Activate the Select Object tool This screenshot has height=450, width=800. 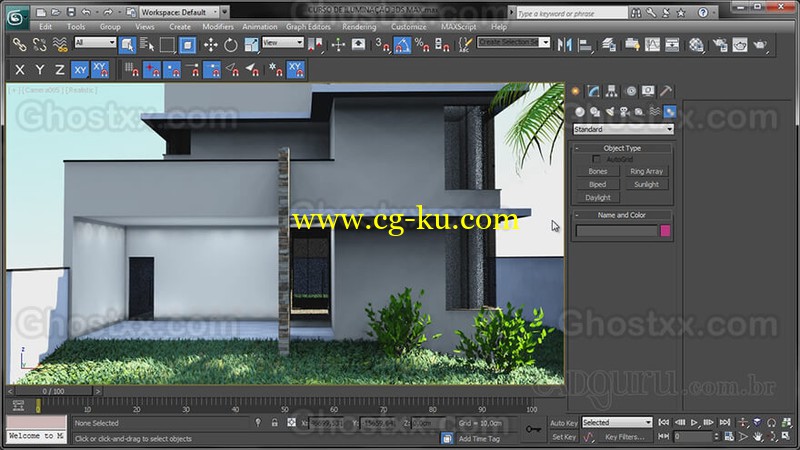click(x=127, y=45)
